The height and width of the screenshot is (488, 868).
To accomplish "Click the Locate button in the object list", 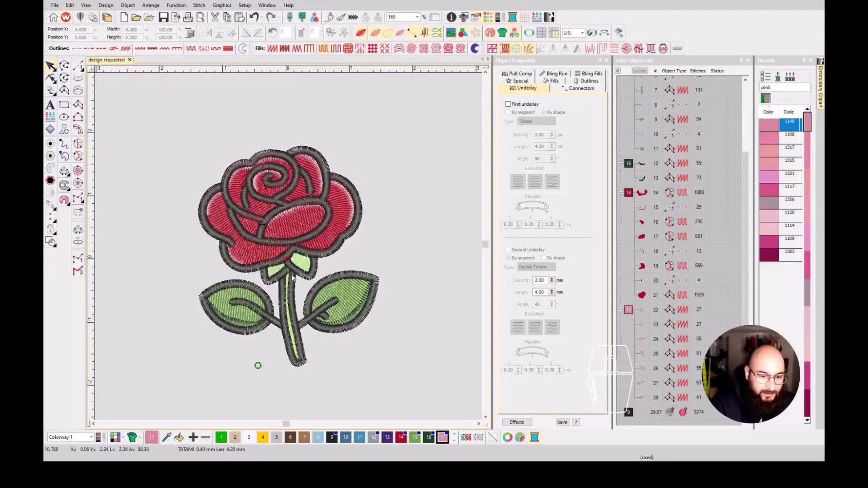I will (639, 71).
